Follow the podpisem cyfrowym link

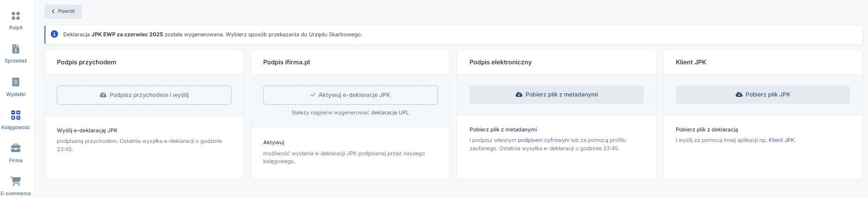[543, 140]
